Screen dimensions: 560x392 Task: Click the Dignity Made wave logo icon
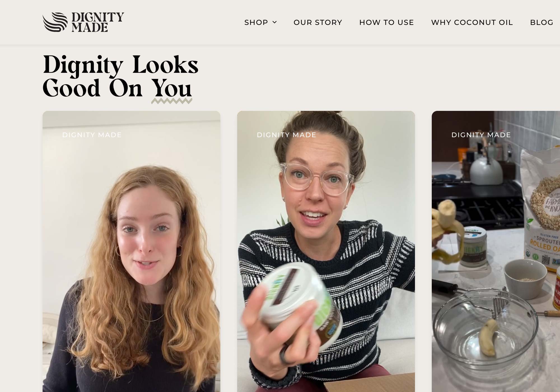55,22
